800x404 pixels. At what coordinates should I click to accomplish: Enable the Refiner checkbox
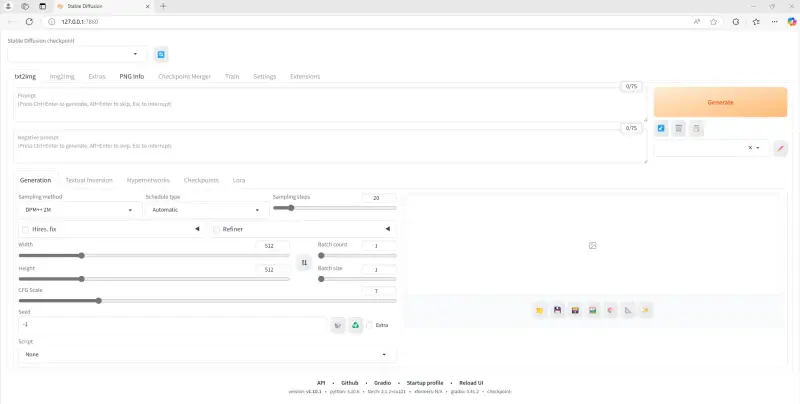216,230
